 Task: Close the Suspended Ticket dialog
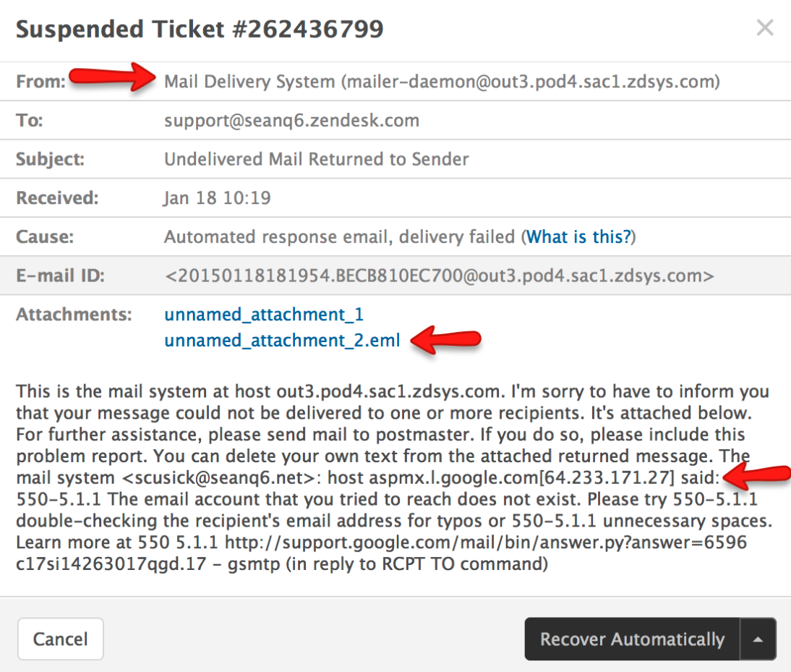[x=764, y=28]
